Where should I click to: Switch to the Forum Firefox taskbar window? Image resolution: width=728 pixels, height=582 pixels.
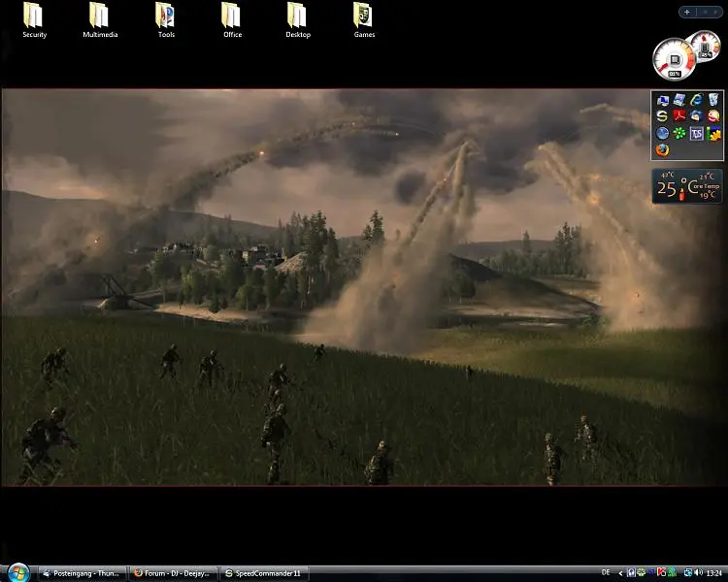coord(173,573)
